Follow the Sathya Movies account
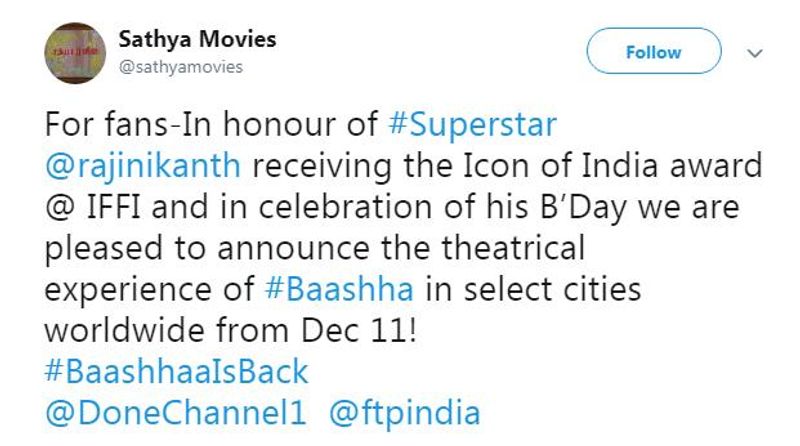 pos(652,52)
